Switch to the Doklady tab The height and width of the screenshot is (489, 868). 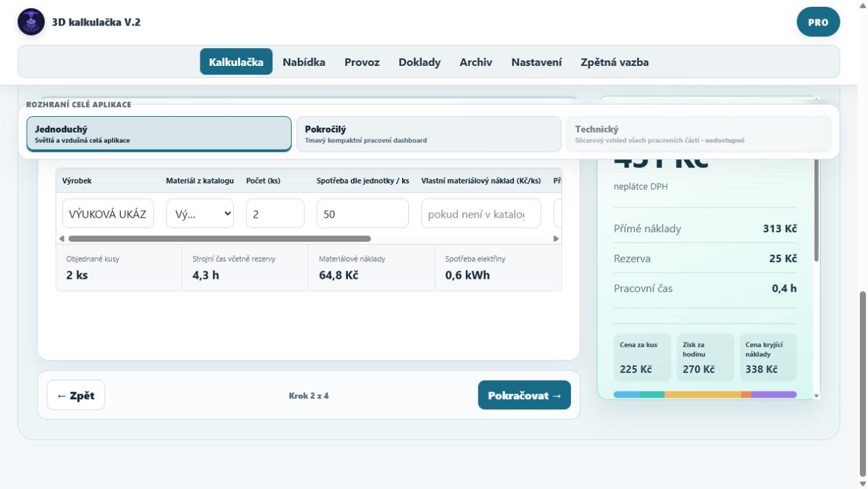(x=419, y=62)
